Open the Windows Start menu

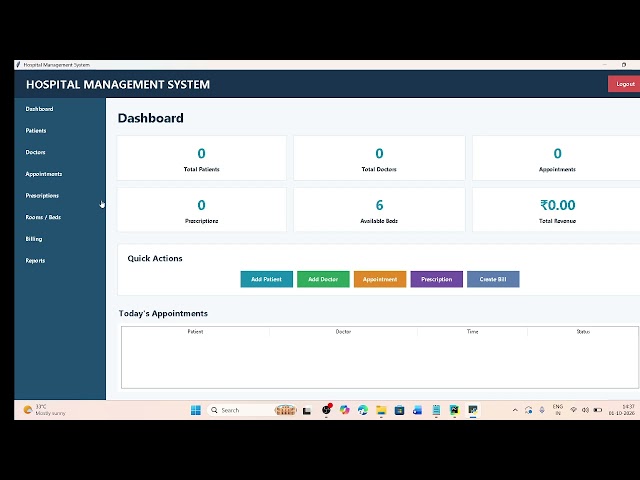click(x=196, y=410)
